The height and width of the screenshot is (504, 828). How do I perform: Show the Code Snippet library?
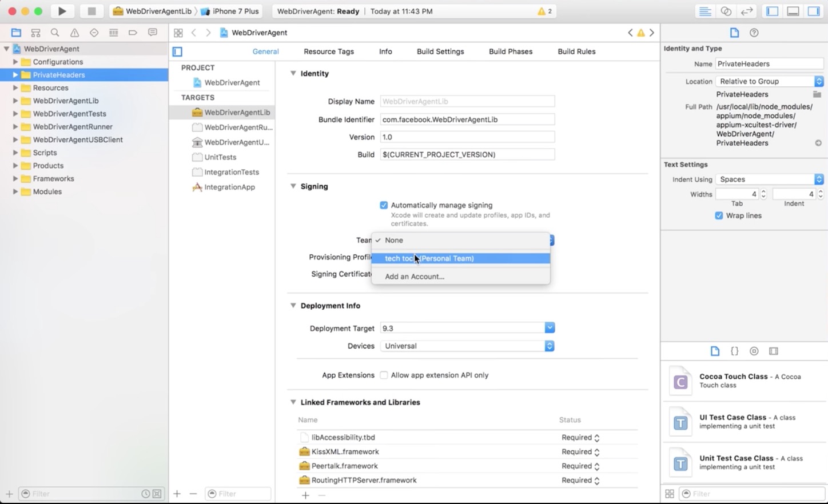pos(734,351)
